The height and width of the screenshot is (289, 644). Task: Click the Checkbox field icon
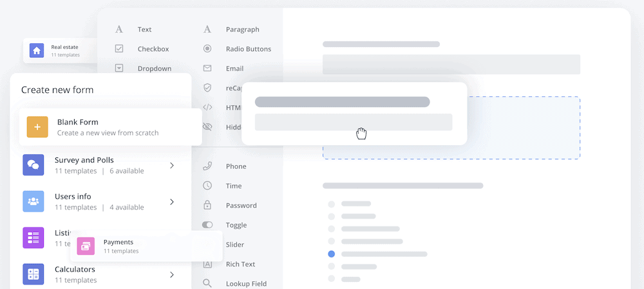click(119, 48)
